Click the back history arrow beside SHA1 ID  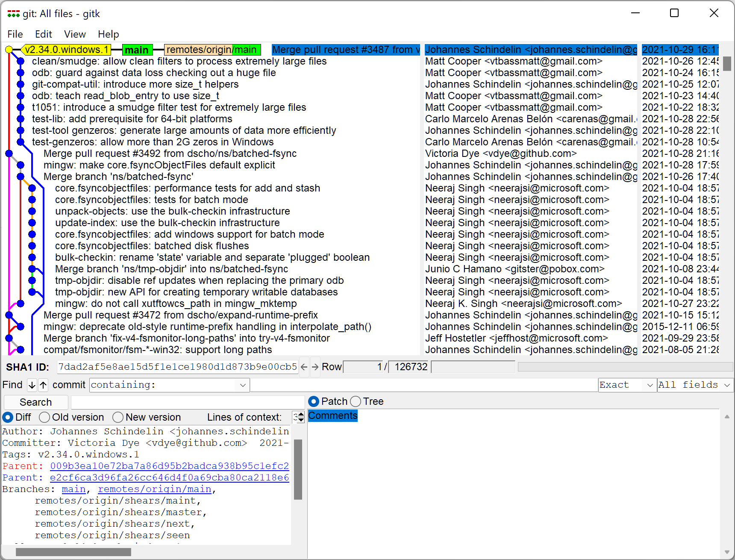pyautogui.click(x=303, y=367)
